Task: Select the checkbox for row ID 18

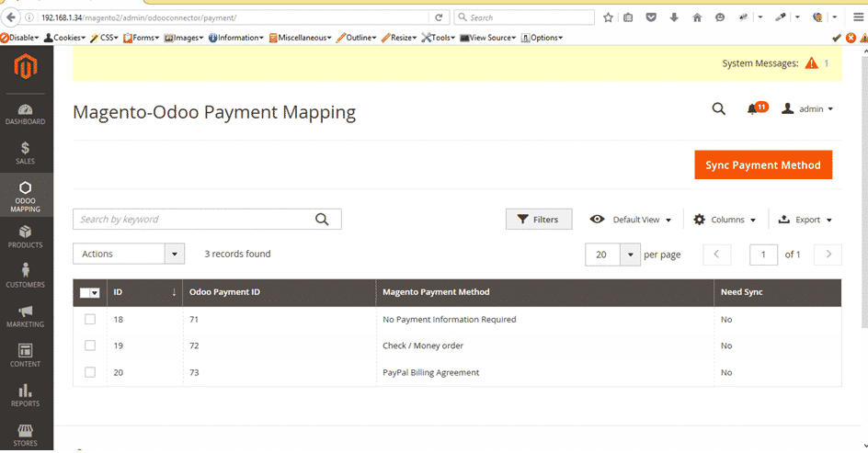Action: 90,319
